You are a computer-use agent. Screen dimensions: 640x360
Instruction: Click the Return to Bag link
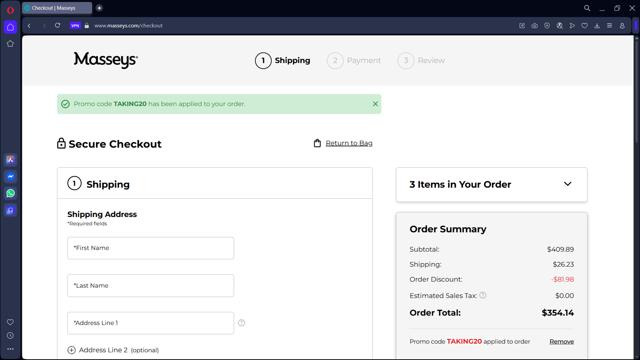[x=349, y=143]
